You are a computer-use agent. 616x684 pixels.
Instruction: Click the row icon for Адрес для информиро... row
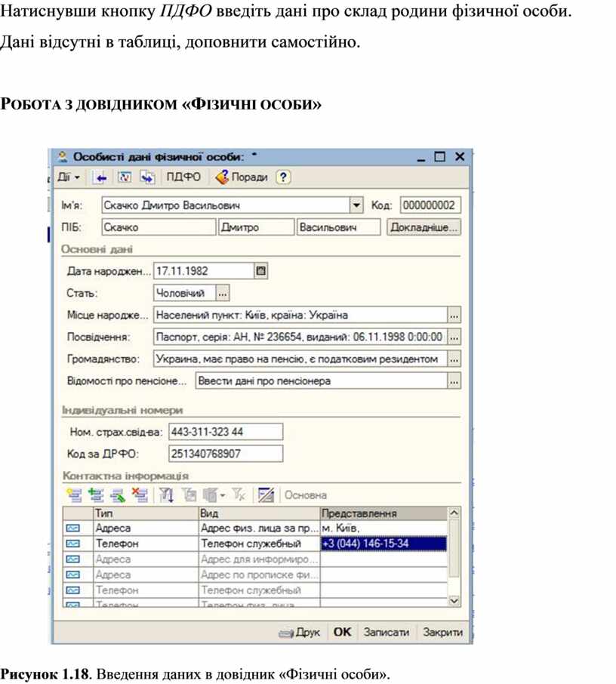(x=73, y=559)
